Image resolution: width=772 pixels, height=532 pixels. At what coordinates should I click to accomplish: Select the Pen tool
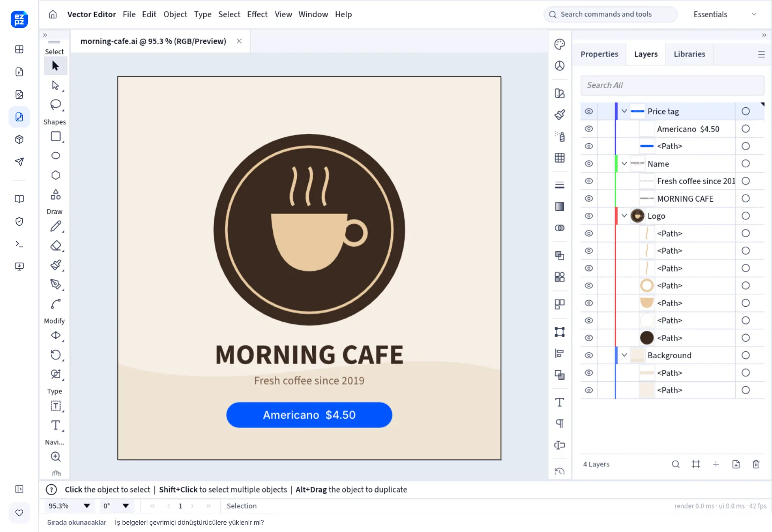55,284
